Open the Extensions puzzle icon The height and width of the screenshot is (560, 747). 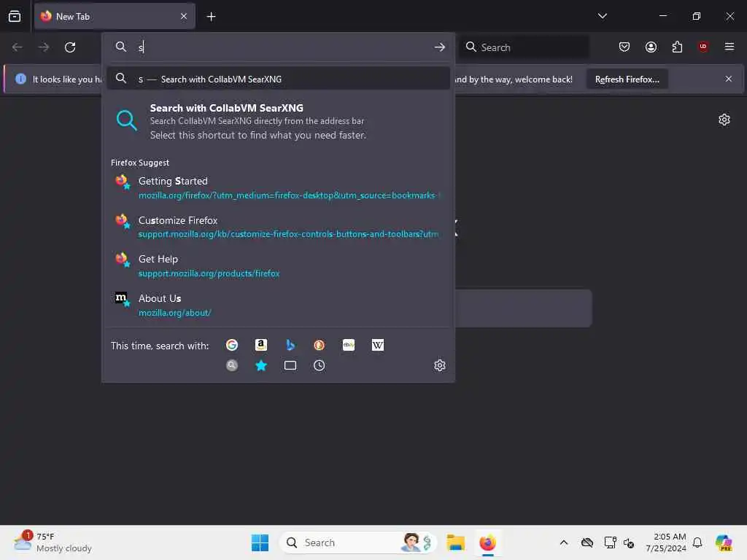pos(677,47)
